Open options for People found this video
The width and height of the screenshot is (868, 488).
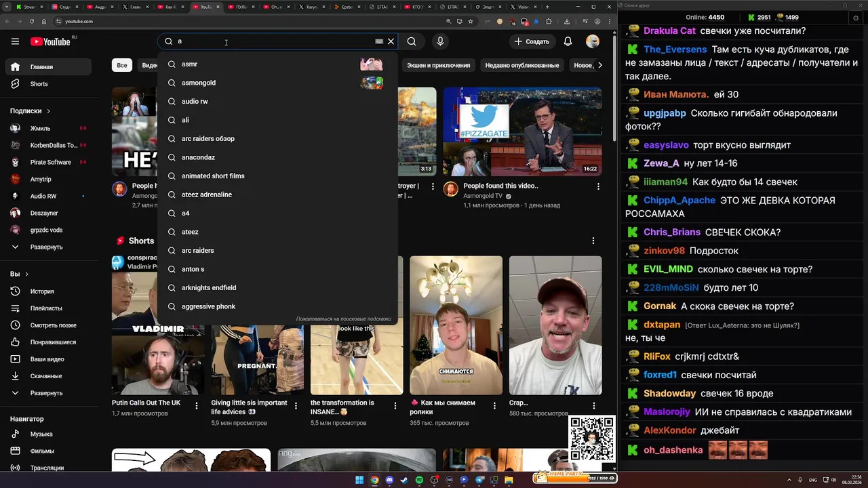tap(598, 186)
